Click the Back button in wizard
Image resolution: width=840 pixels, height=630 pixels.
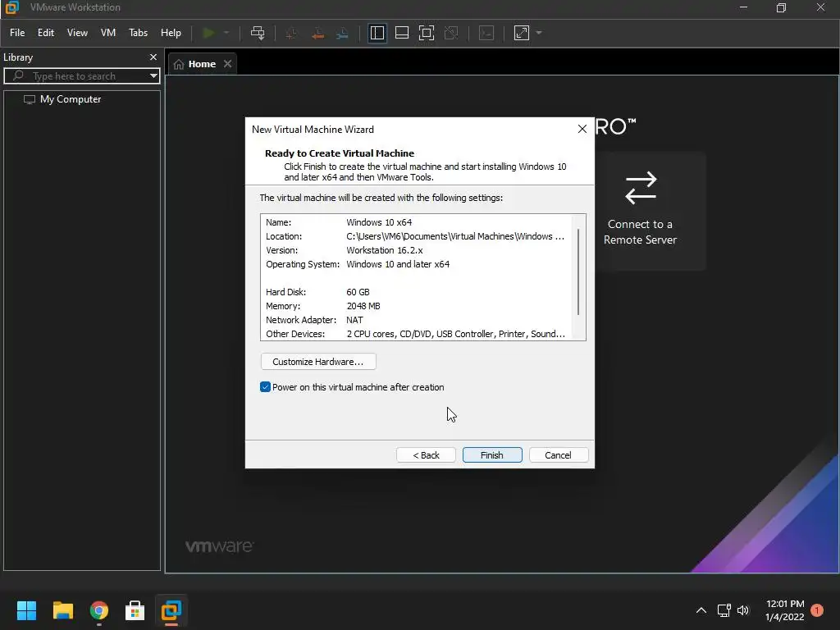click(426, 454)
